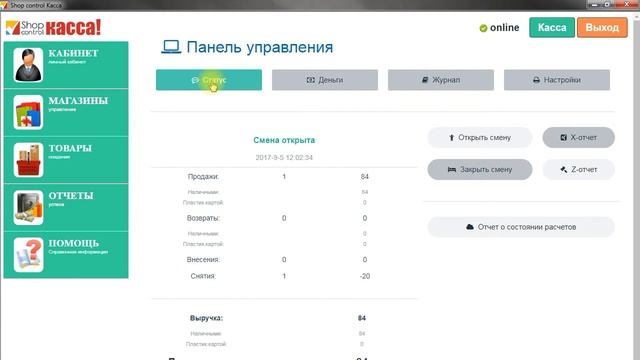
Task: Click the bed icon on Закрыть смену
Action: 452,169
